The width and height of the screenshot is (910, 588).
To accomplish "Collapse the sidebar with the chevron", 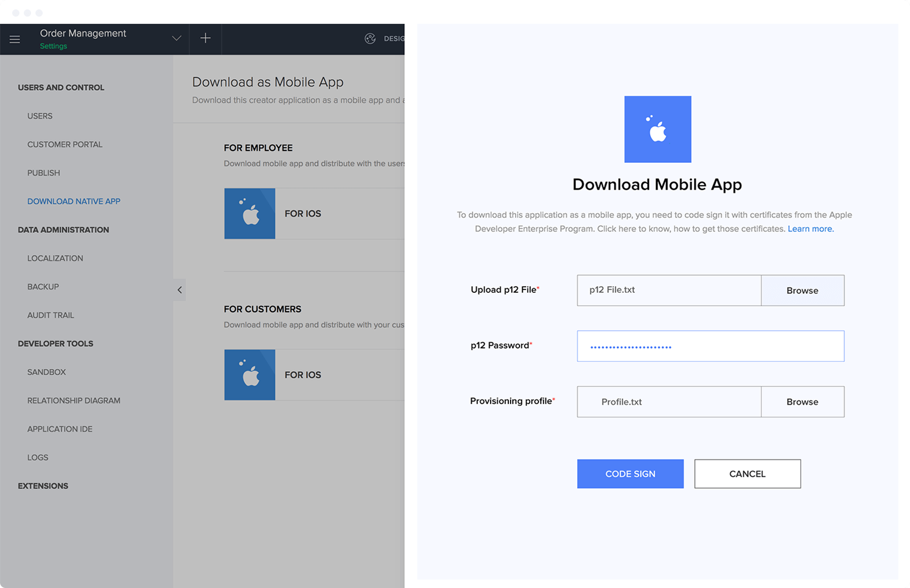I will click(x=179, y=290).
